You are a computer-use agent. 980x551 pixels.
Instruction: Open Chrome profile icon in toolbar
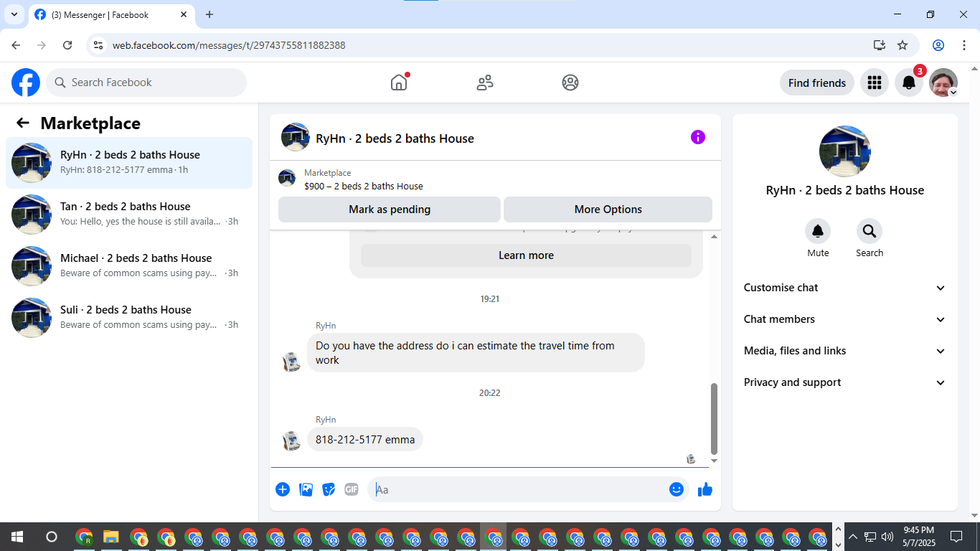(938, 45)
